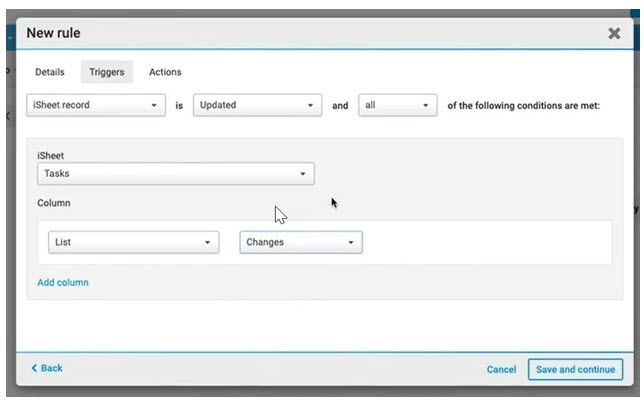Close the New rule dialog

614,33
